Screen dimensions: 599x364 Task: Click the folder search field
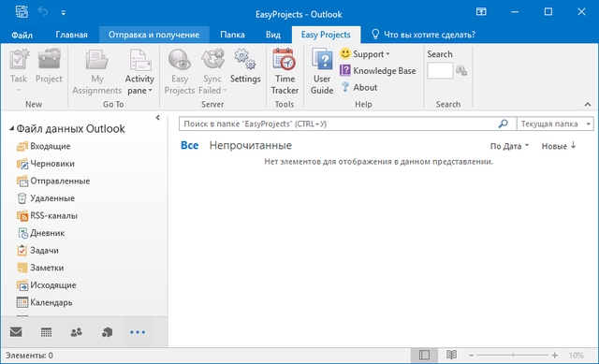tap(339, 124)
